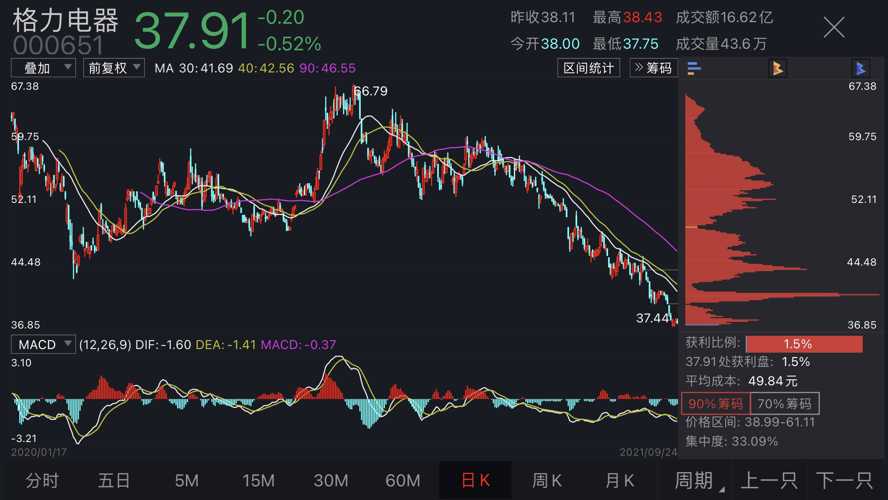Close the chart with the X icon

834,28
